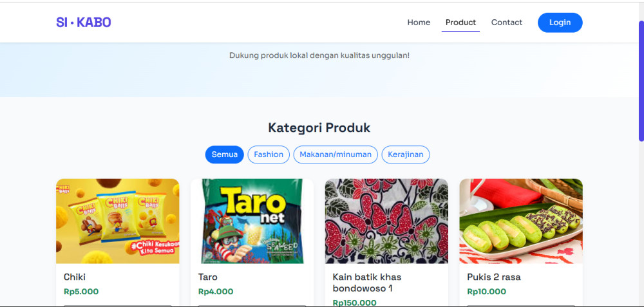Click the Taro product title
This screenshot has height=307, width=644.
click(x=208, y=277)
